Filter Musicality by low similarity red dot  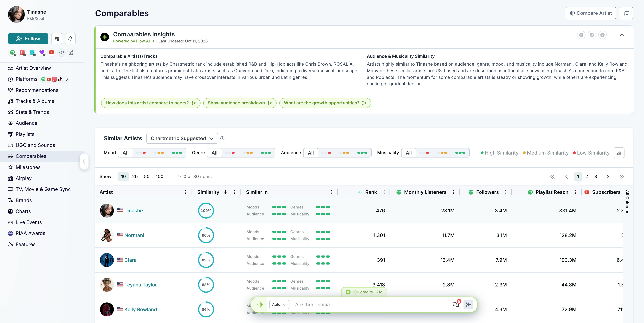424,153
